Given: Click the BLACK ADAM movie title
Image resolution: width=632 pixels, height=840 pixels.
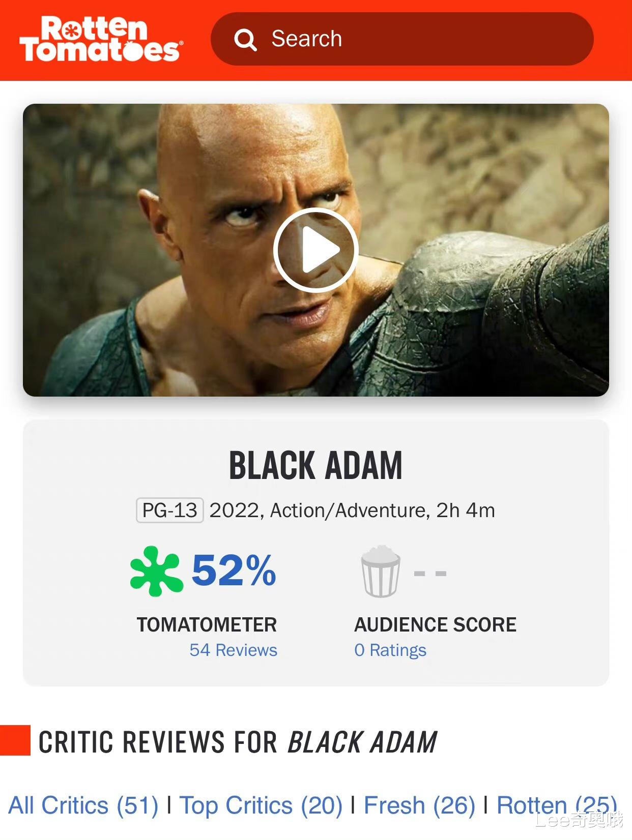Looking at the screenshot, I should tap(315, 465).
